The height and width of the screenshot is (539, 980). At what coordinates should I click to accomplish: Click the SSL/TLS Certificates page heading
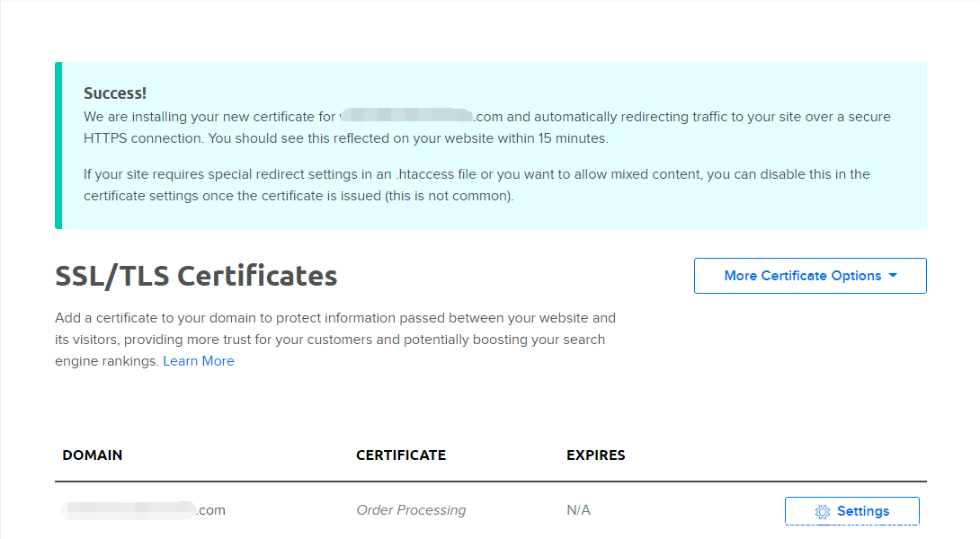(x=196, y=276)
